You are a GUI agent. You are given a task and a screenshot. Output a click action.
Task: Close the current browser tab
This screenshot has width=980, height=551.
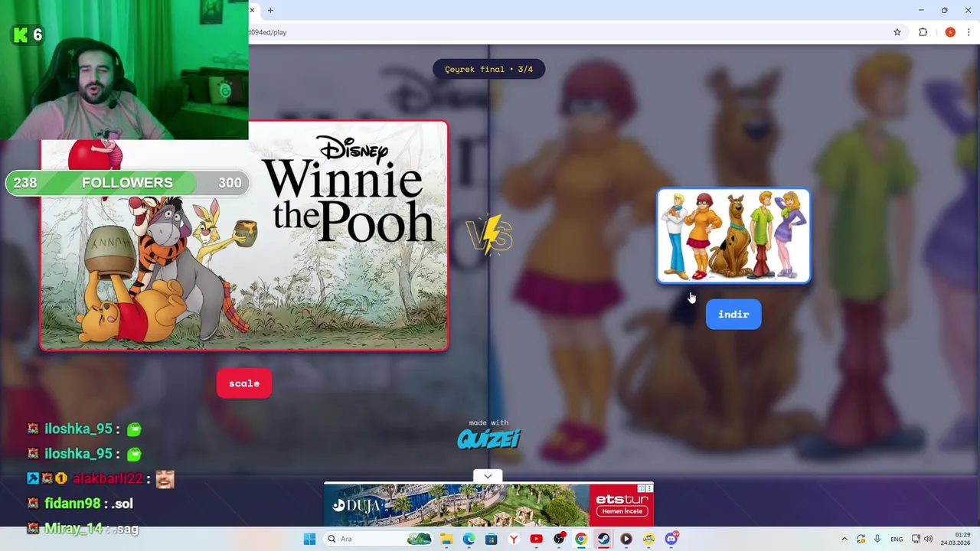[252, 10]
